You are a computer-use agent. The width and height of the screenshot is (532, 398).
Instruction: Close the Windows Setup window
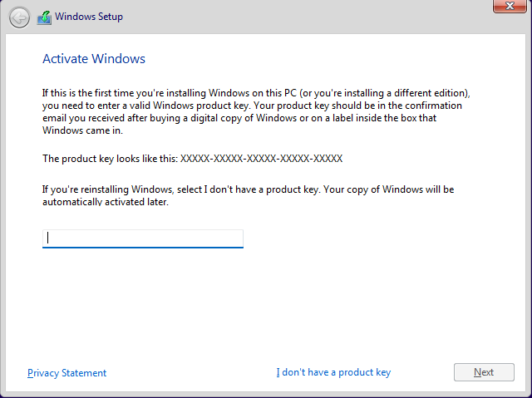[x=508, y=7]
